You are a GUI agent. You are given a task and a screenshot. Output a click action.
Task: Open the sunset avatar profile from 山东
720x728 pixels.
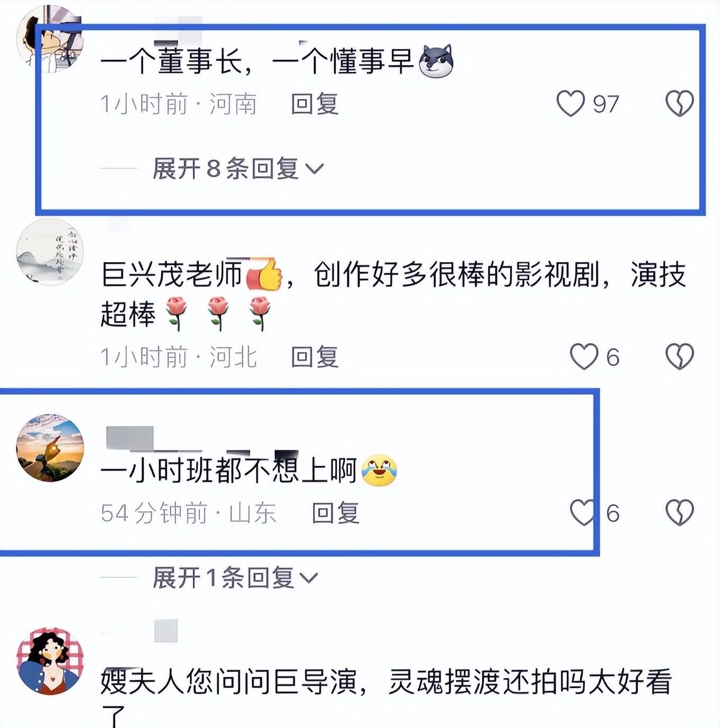click(x=50, y=448)
